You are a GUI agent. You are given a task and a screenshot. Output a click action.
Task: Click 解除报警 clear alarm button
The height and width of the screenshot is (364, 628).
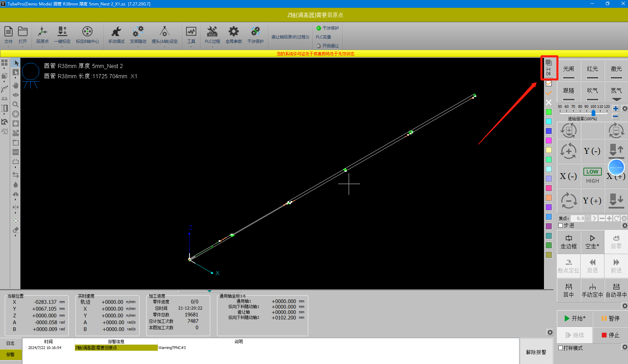coord(536,352)
